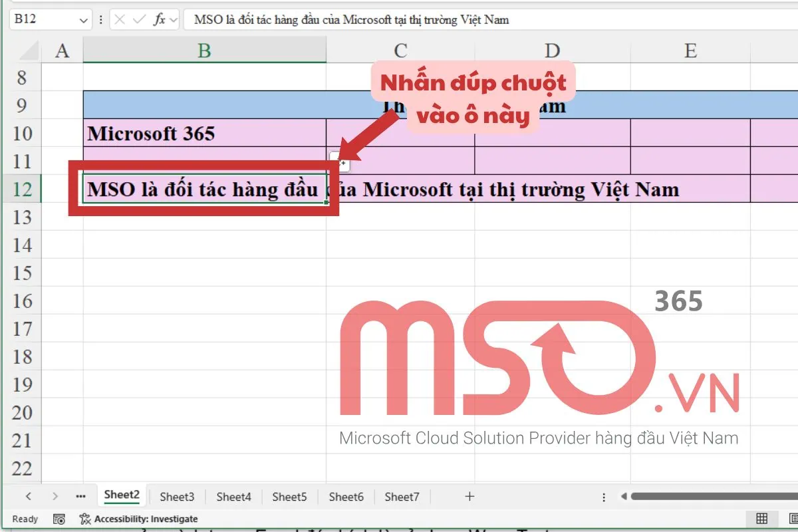
Task: Select row 20 header
Action: click(x=23, y=413)
